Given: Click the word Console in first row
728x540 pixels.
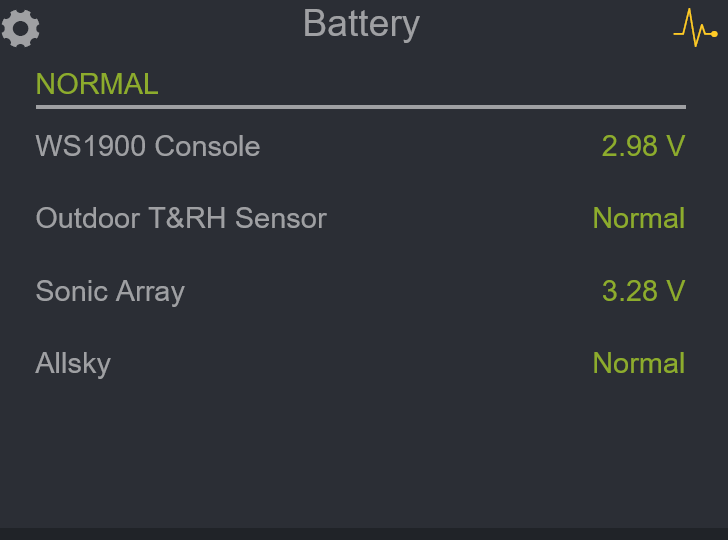Looking at the screenshot, I should (x=207, y=147).
